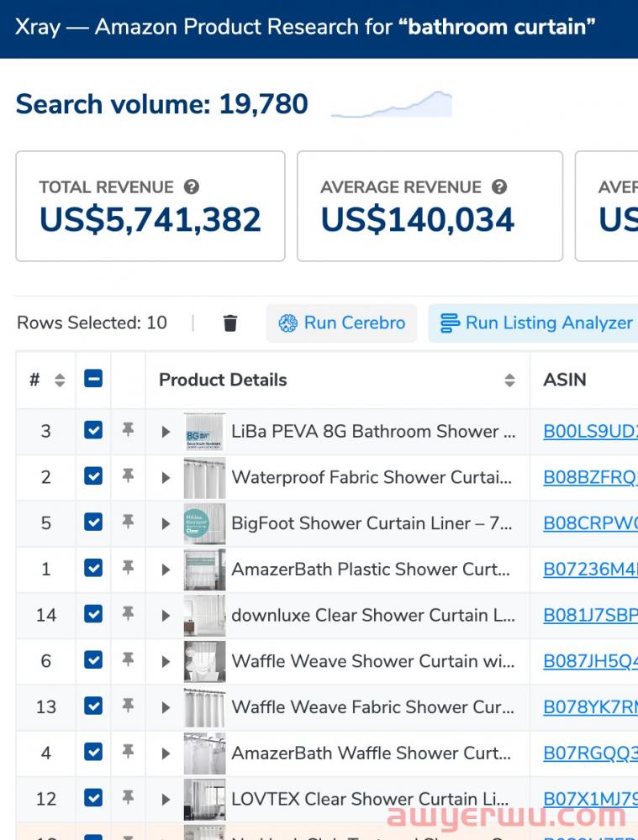Pin the downluxe Clear Shower Curtain row
The height and width of the screenshot is (840, 638).
pos(128,613)
